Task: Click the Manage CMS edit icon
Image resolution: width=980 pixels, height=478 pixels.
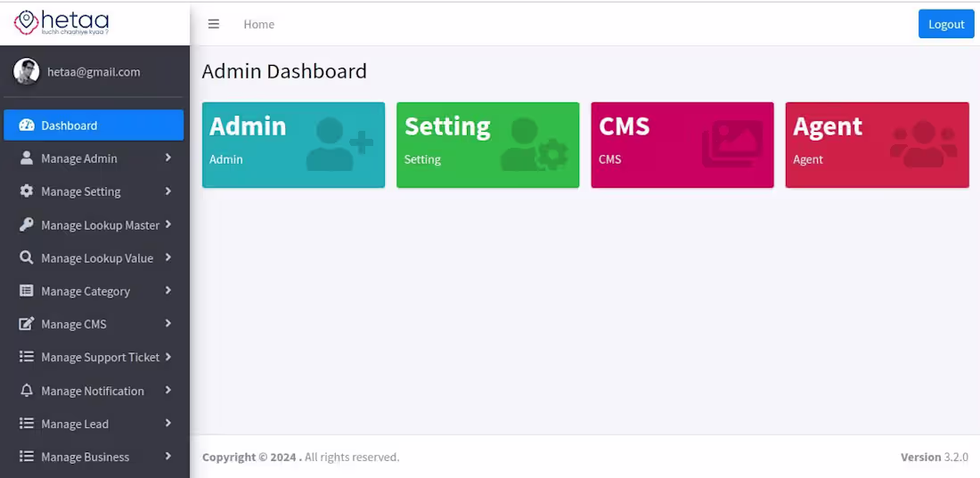Action: pos(27,324)
